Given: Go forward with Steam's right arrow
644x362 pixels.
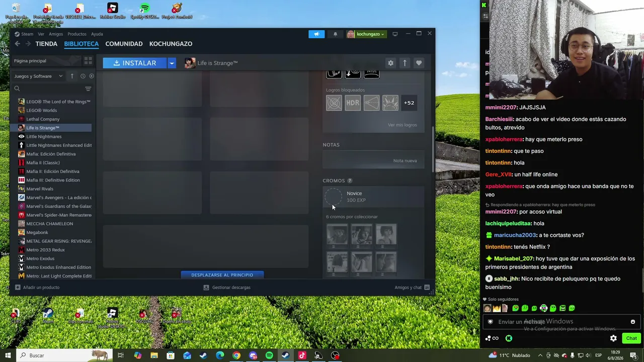Looking at the screenshot, I should 28,44.
